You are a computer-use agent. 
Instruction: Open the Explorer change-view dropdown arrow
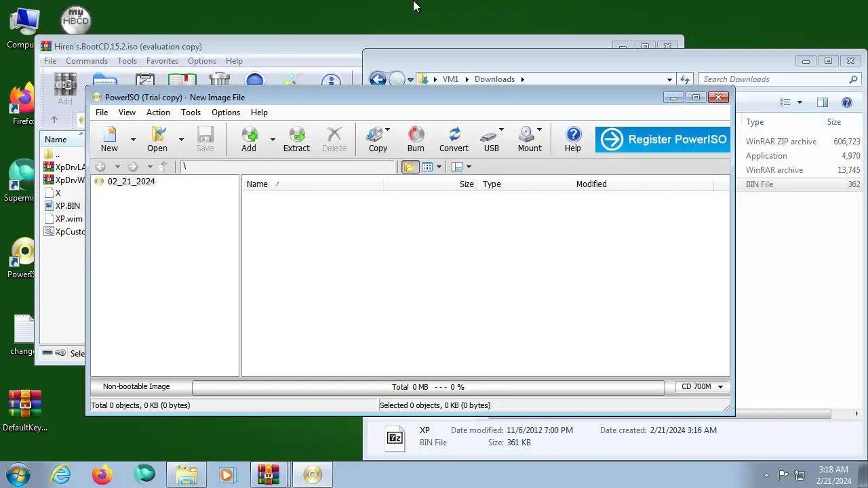pyautogui.click(x=800, y=102)
